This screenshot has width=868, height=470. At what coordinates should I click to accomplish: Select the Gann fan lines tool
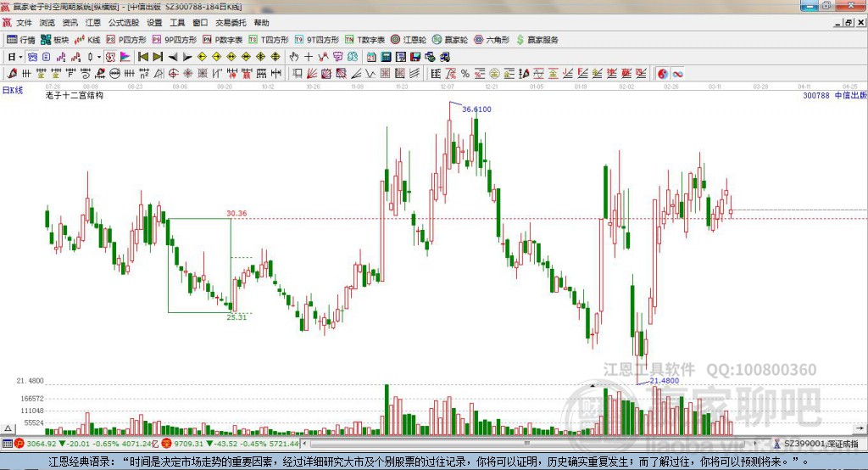click(x=312, y=73)
